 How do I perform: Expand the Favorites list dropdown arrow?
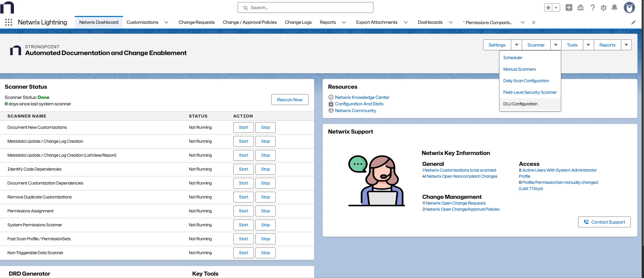point(556,7)
